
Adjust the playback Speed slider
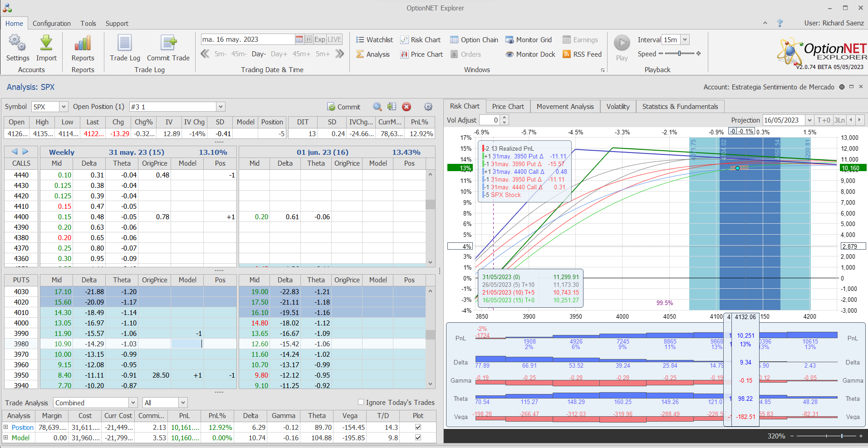click(x=679, y=54)
